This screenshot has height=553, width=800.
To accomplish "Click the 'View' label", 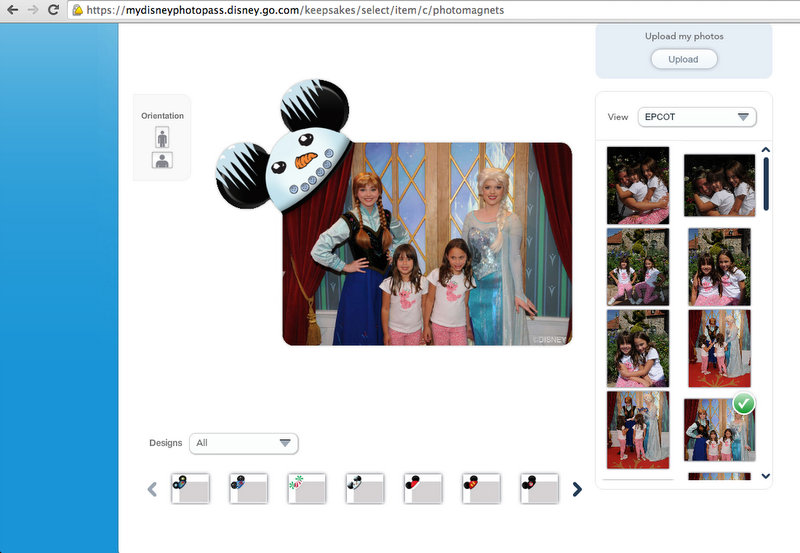I will pos(617,117).
